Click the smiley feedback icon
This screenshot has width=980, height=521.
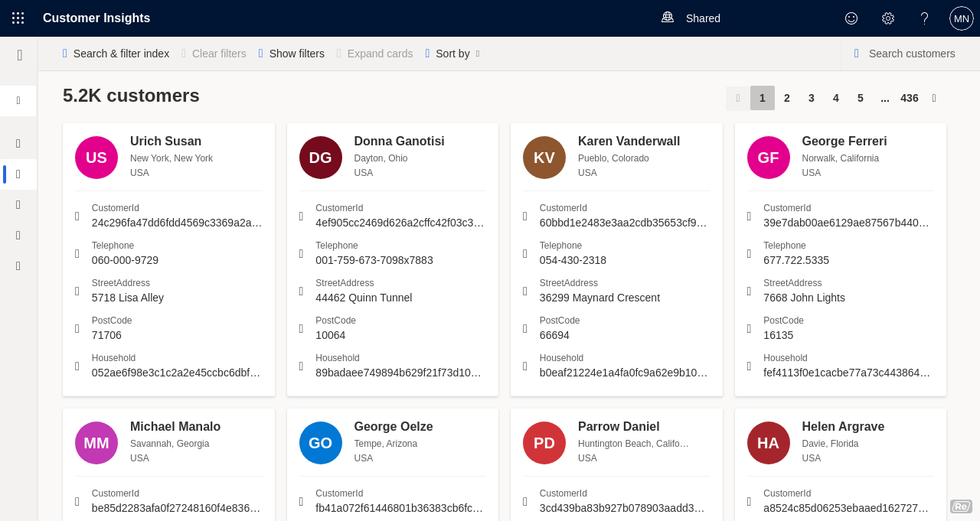pos(851,18)
